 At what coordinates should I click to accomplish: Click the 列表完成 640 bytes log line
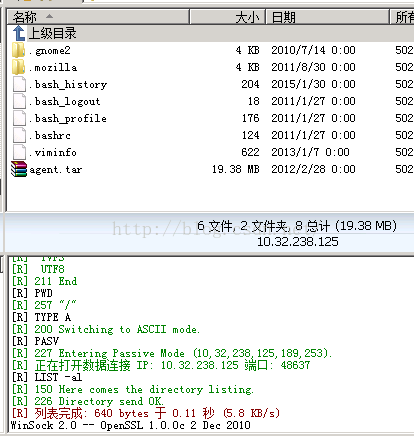coord(146,413)
